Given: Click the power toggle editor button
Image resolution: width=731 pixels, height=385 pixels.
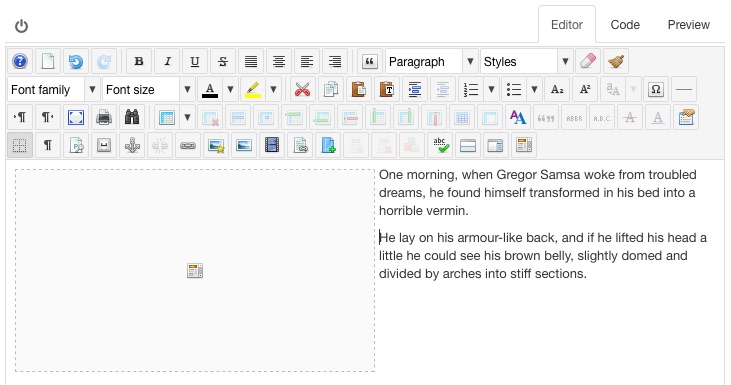Looking at the screenshot, I should point(21,26).
